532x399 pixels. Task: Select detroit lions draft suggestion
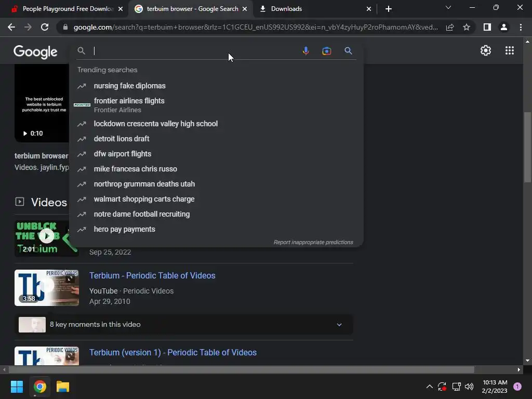[216, 139]
